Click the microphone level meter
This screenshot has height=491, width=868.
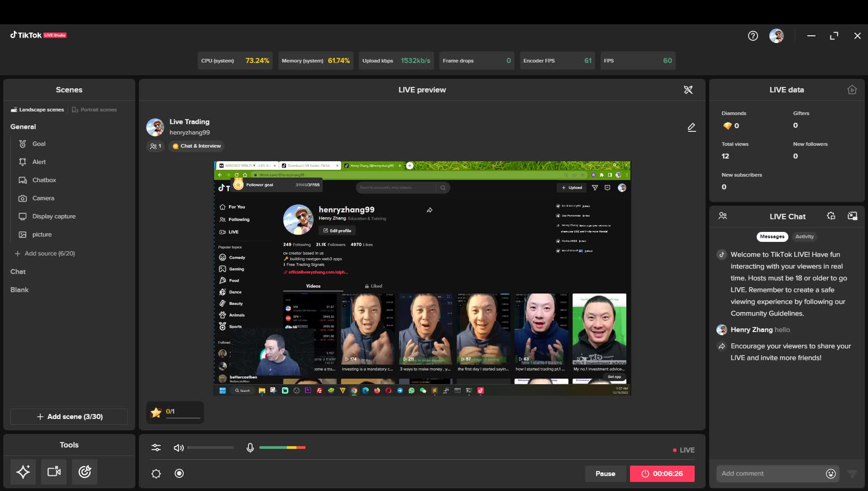click(282, 448)
